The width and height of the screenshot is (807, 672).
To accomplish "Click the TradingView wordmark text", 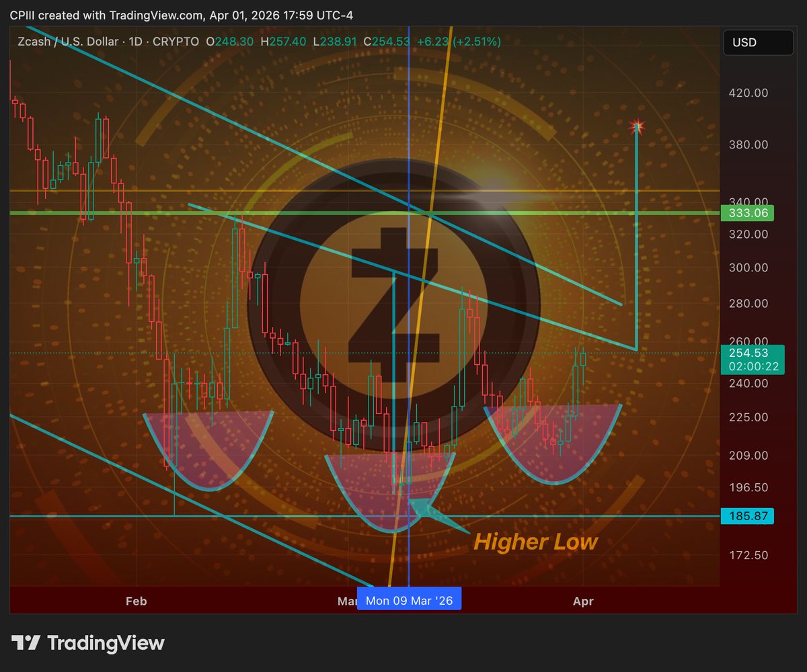I will click(106, 643).
